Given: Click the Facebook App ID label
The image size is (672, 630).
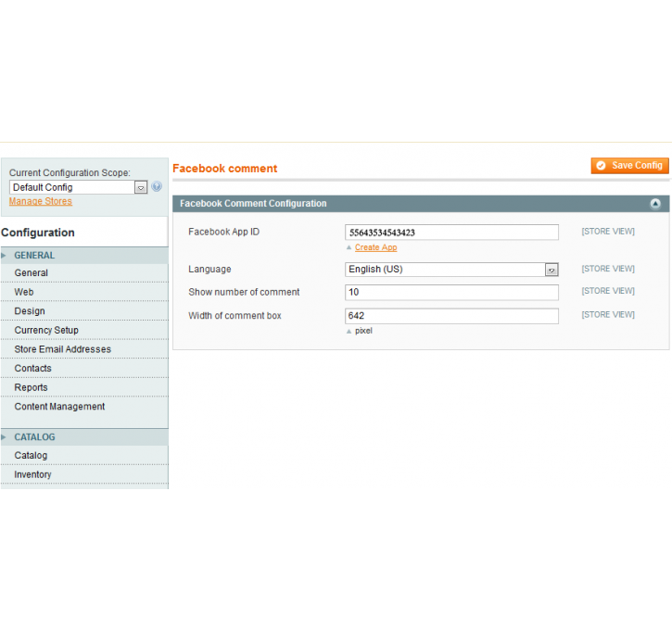Looking at the screenshot, I should coord(223,232).
